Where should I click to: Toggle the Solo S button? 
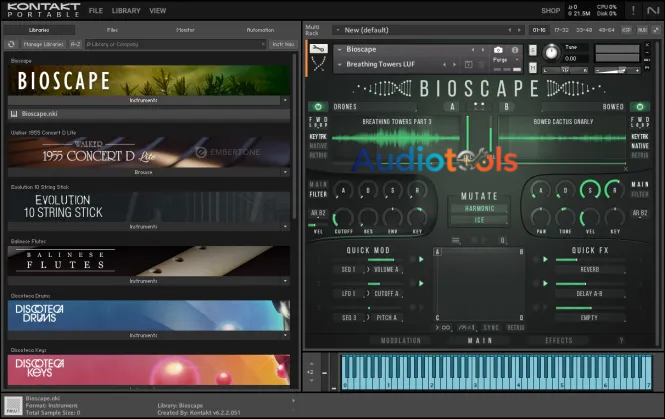click(x=533, y=50)
